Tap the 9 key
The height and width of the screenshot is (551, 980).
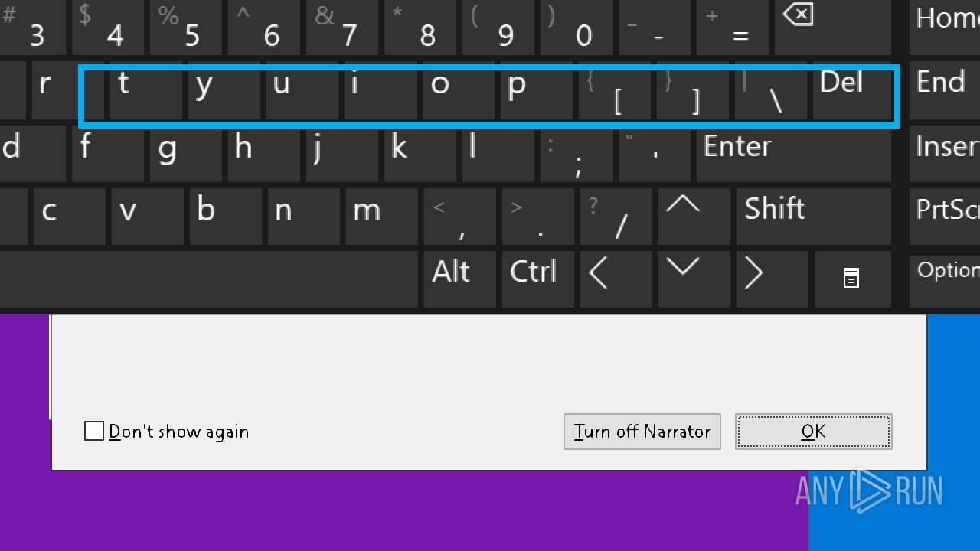click(x=498, y=28)
